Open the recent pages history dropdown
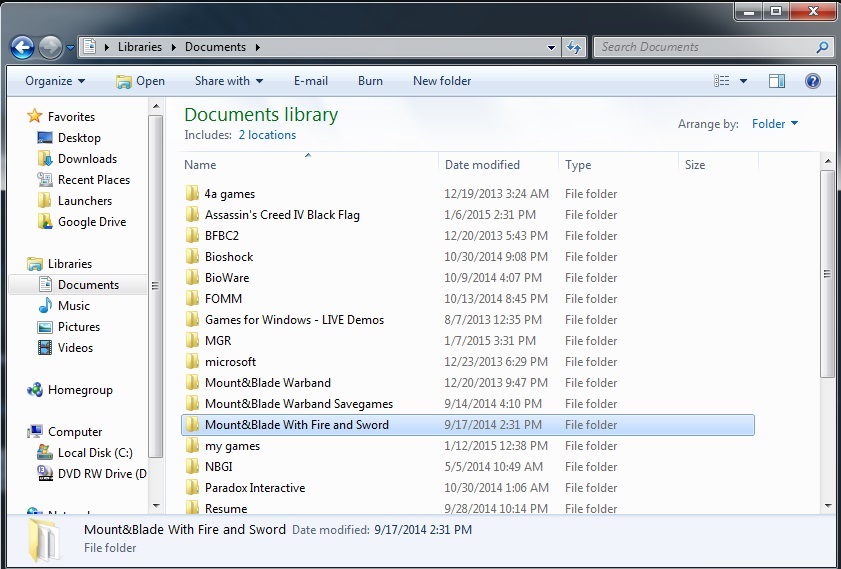Screen dimensions: 841x569 tap(70, 48)
